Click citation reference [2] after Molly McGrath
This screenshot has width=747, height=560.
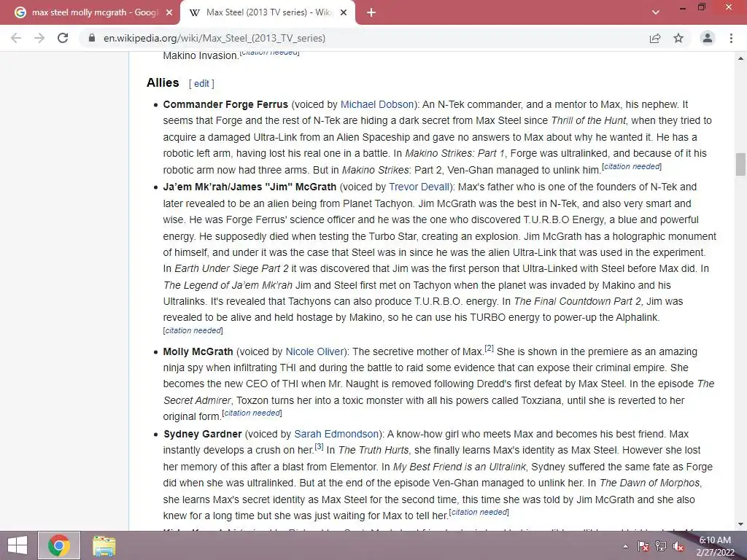point(489,349)
